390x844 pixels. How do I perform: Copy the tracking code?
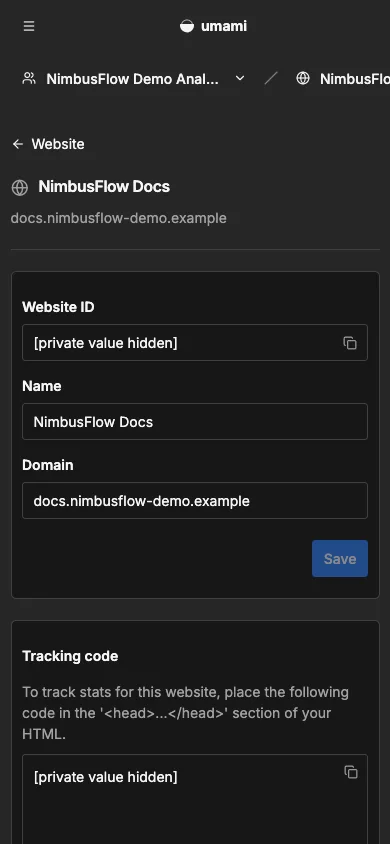[x=351, y=772]
